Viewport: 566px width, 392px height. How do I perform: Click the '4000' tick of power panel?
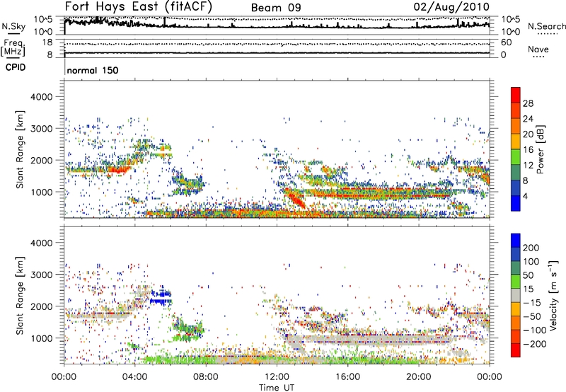pos(41,97)
